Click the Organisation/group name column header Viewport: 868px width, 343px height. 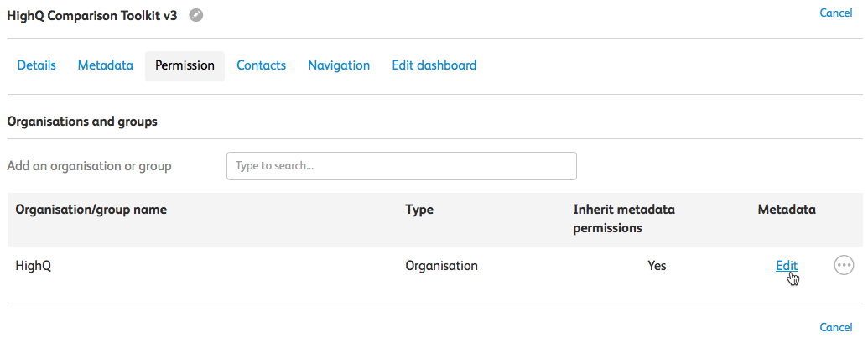coord(91,210)
